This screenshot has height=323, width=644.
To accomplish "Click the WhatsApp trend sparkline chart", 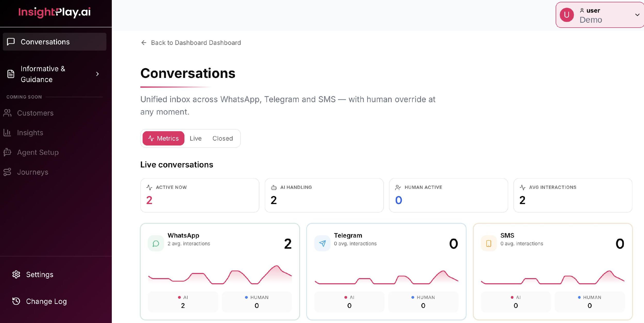I will point(220,274).
